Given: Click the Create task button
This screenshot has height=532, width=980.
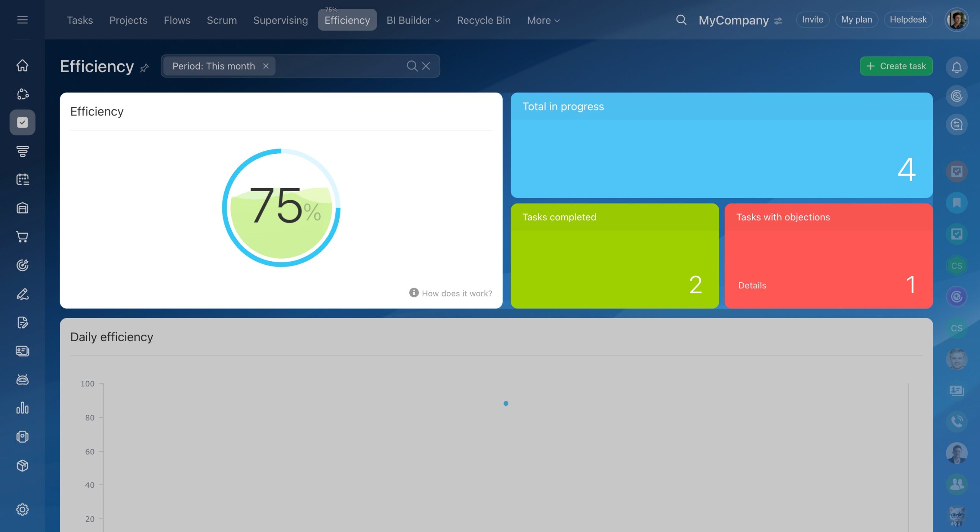Looking at the screenshot, I should pyautogui.click(x=896, y=66).
